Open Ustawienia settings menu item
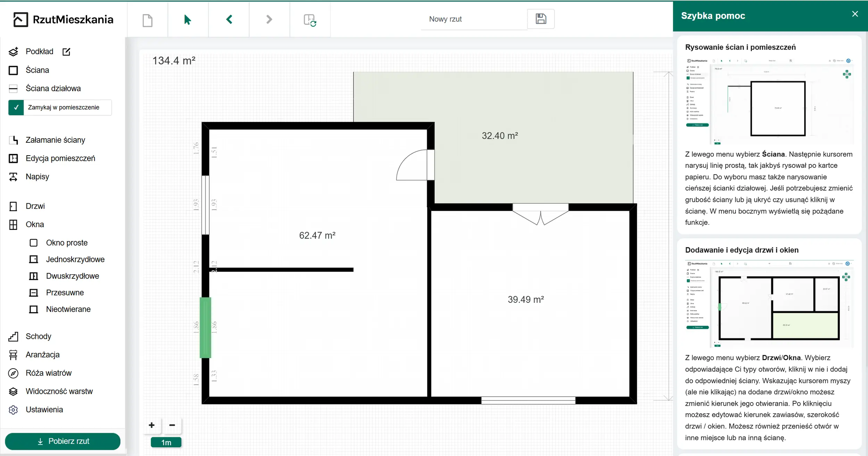 [44, 409]
